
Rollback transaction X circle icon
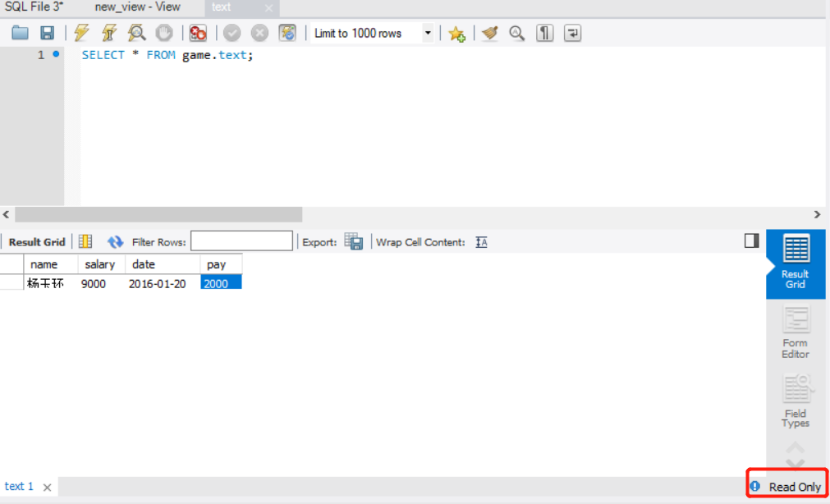[259, 34]
